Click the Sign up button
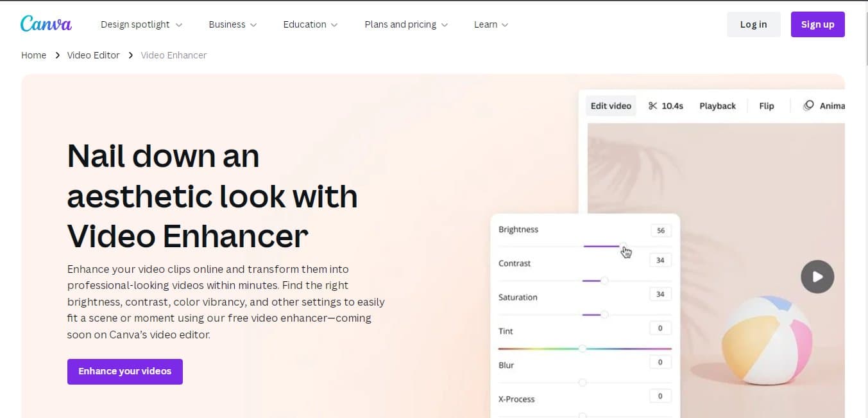The height and width of the screenshot is (418, 868). (817, 24)
